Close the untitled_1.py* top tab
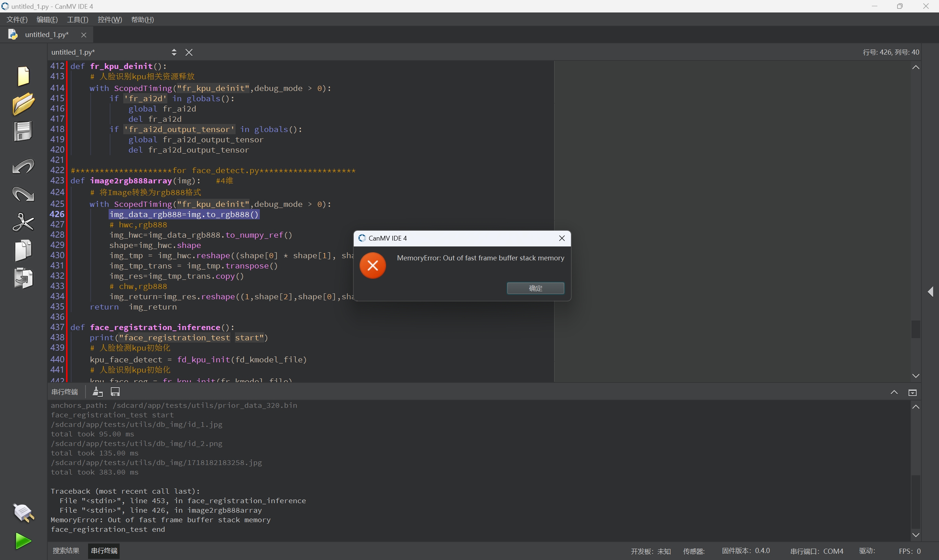 (84, 35)
